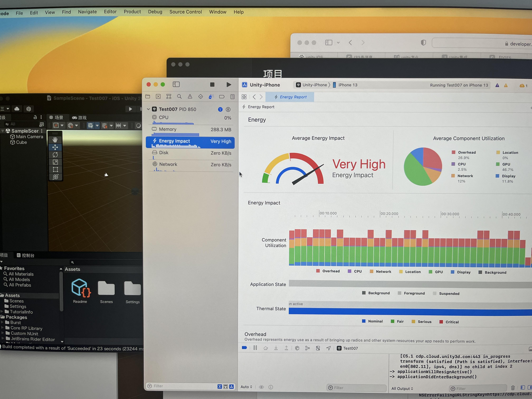Click Unity editor Play button
The image size is (532, 399).
[130, 109]
